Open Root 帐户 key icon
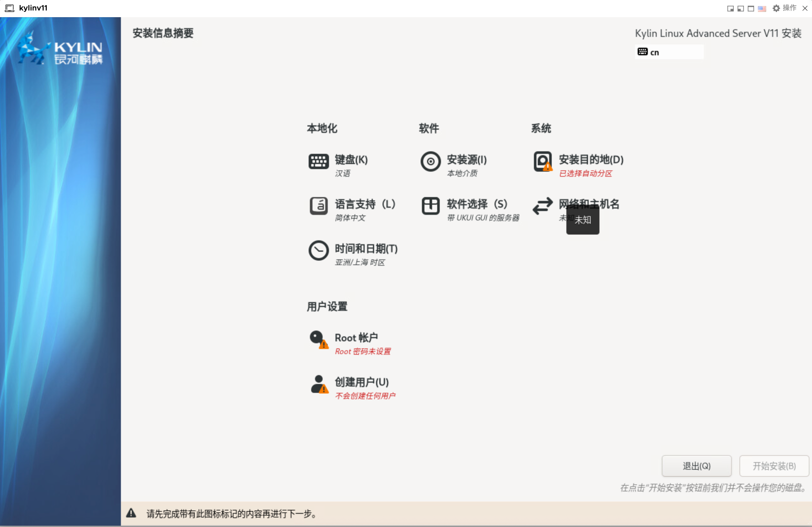 click(x=318, y=339)
